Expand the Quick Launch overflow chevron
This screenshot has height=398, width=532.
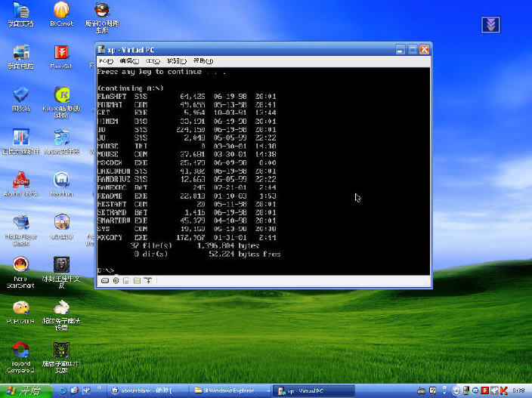pos(99,388)
